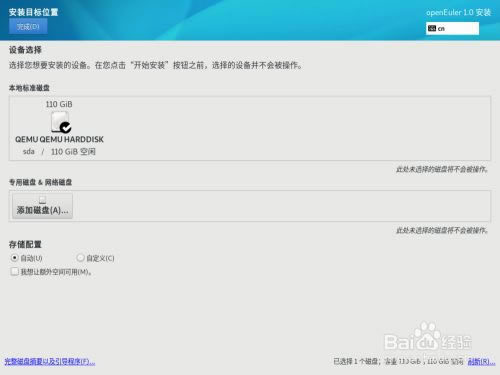Select the QEMU HARDDISK drive icon
This screenshot has width=500, height=375.
[x=60, y=122]
